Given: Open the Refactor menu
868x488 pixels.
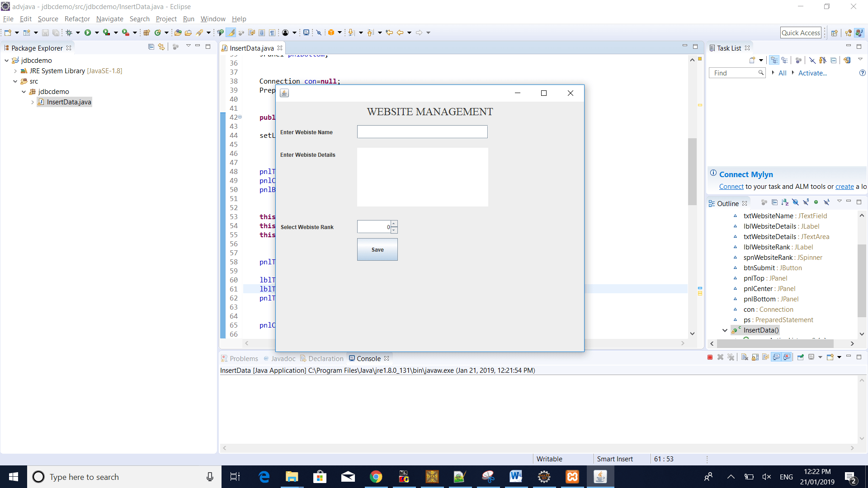Looking at the screenshot, I should pos(77,19).
